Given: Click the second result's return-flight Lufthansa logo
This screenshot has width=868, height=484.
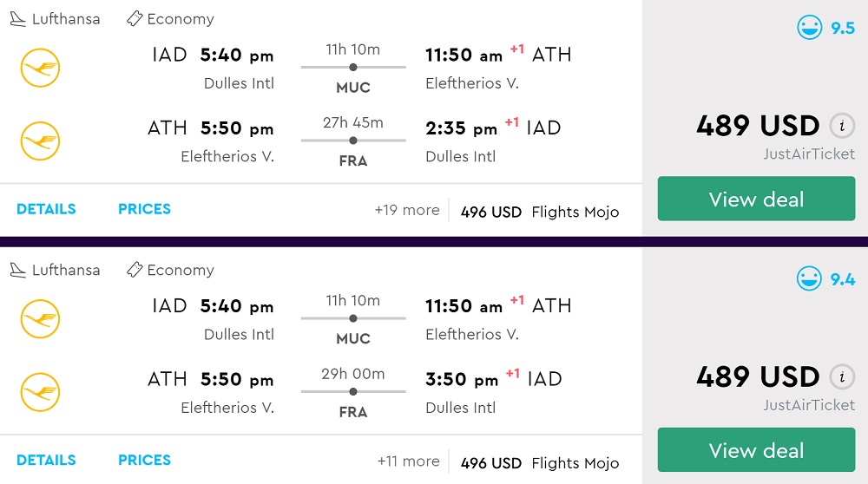Looking at the screenshot, I should pos(40,392).
